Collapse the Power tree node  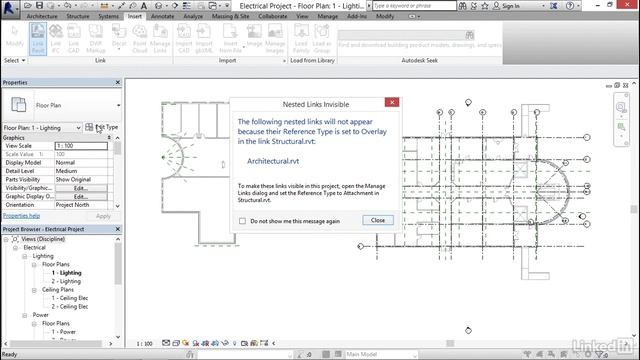tap(24, 315)
